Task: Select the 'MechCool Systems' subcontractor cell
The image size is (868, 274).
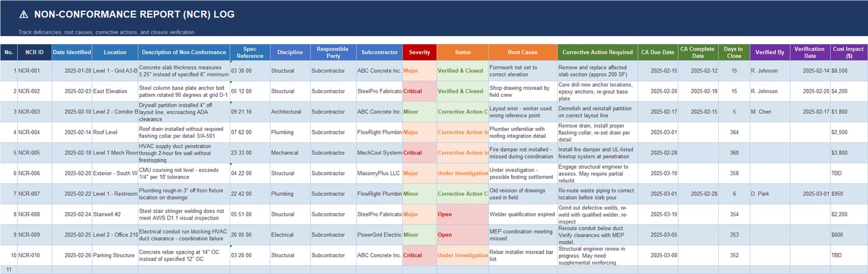Action: [x=380, y=153]
